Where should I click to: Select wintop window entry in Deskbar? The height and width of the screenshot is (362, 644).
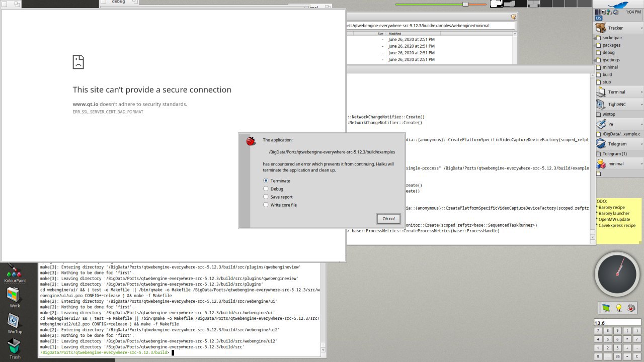tap(609, 114)
